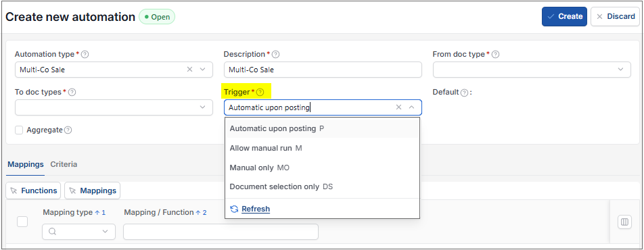Click the help icon beside Automation type
The image size is (644, 250).
click(85, 55)
